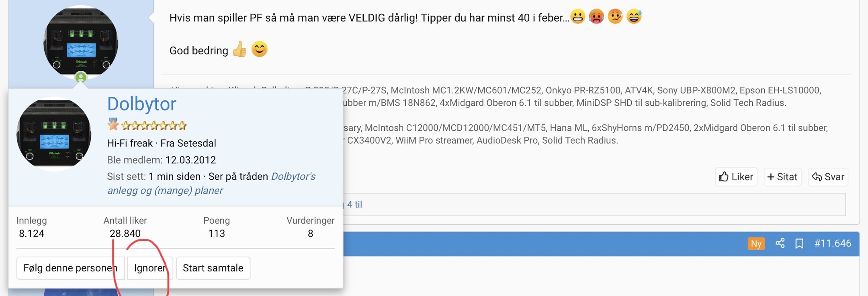Click the orange Ny badge
The image size is (868, 296).
click(x=756, y=244)
